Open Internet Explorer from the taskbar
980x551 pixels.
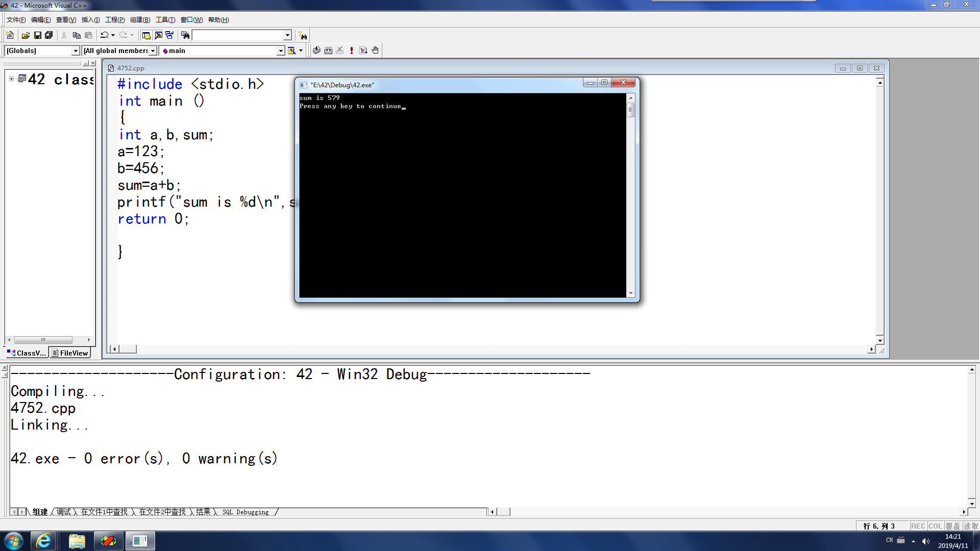click(43, 541)
